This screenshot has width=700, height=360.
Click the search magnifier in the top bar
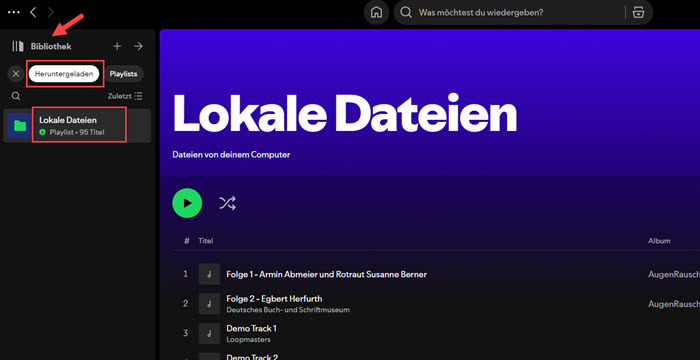[x=406, y=13]
